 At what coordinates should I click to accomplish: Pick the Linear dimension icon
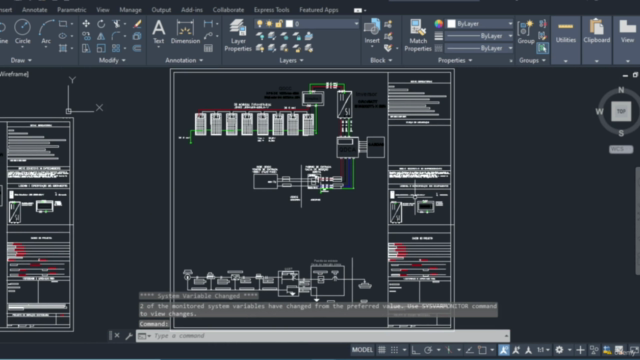tap(208, 24)
